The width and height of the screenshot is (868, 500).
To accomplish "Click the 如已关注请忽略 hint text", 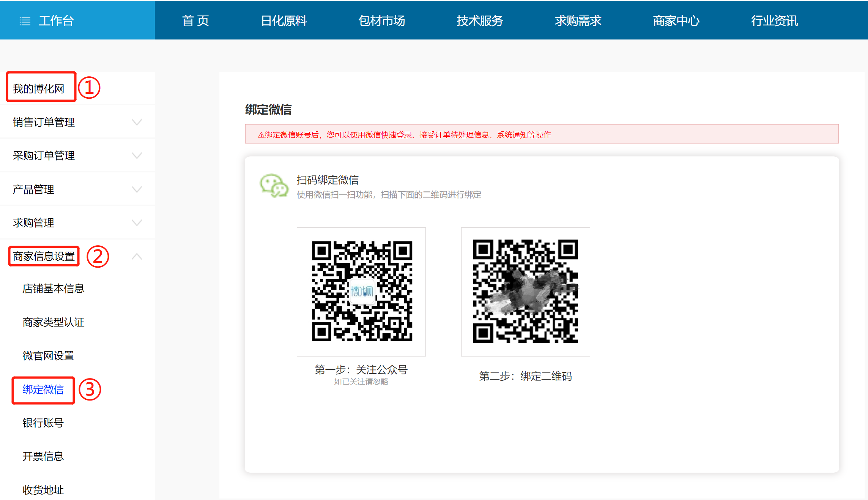I will [361, 382].
